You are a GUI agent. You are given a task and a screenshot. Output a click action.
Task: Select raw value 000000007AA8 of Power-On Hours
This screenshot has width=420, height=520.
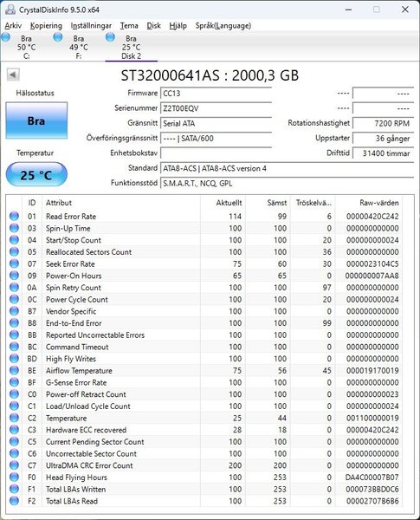pyautogui.click(x=372, y=276)
